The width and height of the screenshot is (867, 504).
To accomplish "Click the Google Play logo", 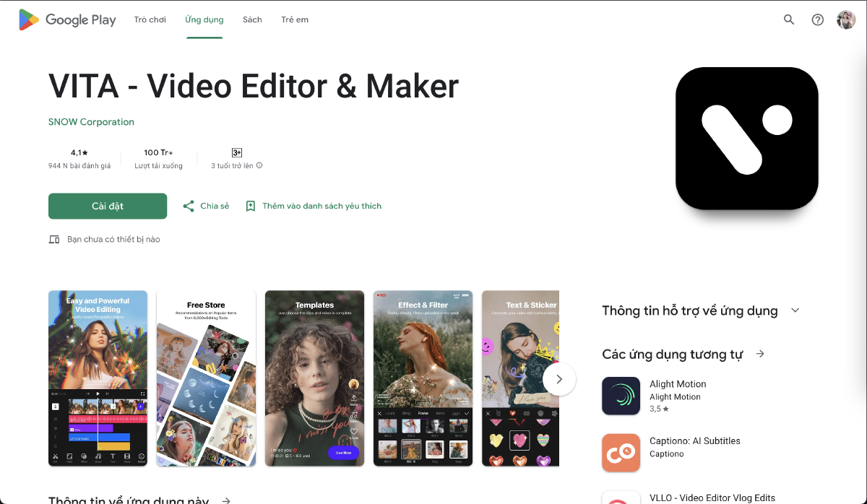I will [x=67, y=19].
